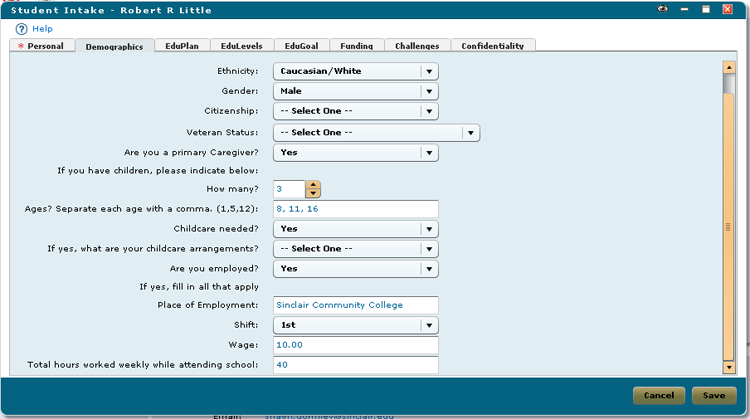Open the Ethnicity dropdown

coord(429,71)
